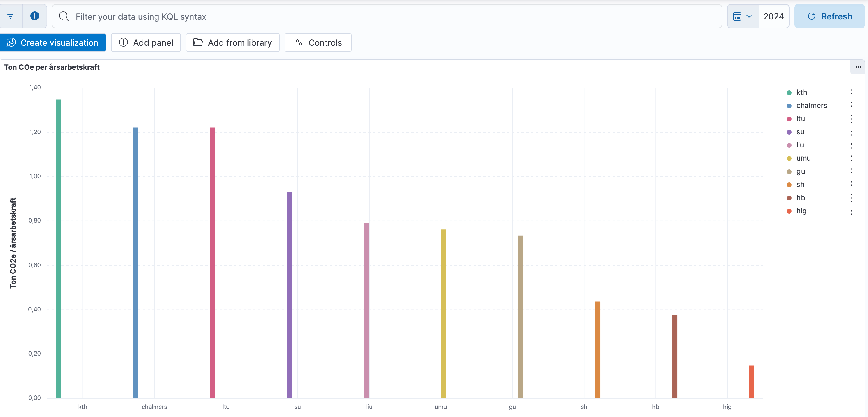Click Create visualization button

[x=53, y=43]
